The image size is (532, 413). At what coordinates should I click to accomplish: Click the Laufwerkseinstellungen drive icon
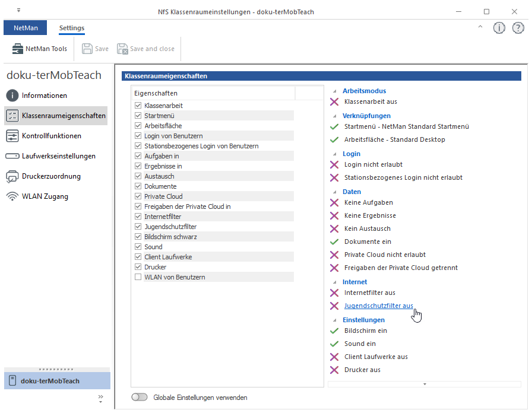[x=12, y=156]
